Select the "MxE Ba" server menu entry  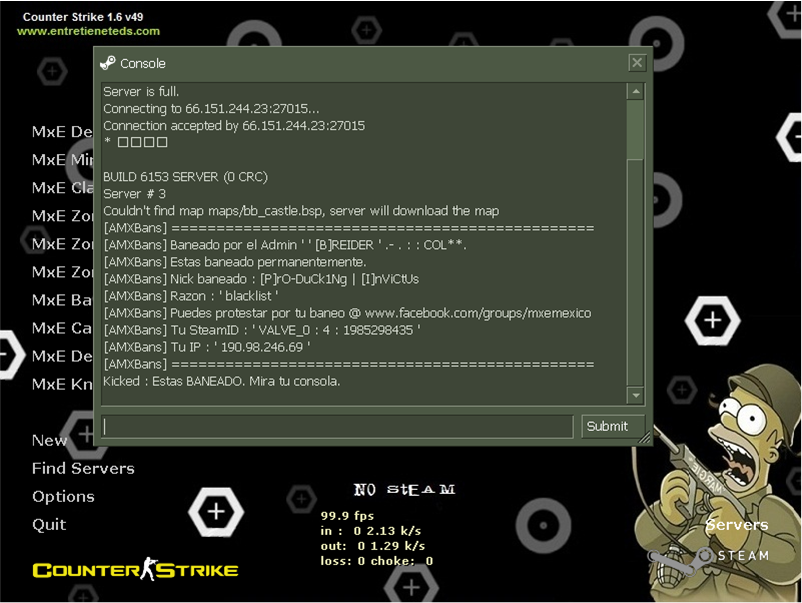coord(62,300)
